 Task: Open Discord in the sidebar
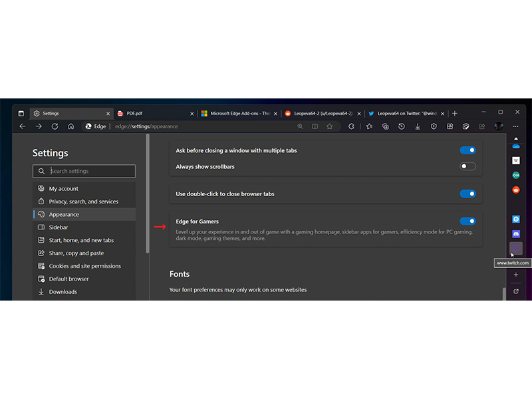click(x=516, y=234)
